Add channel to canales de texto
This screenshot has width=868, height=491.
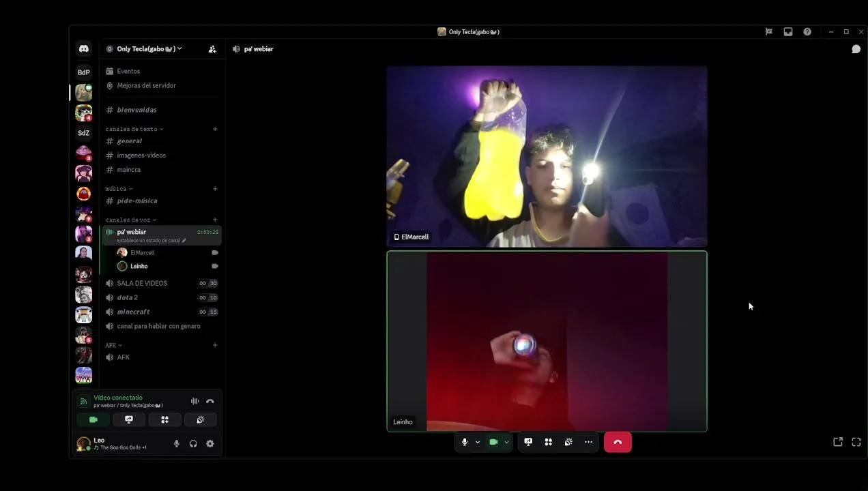click(x=215, y=129)
